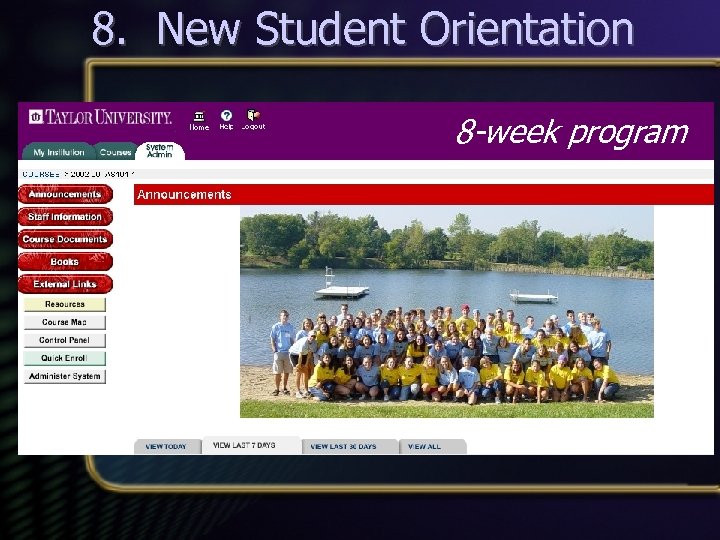This screenshot has height=540, width=720.
Task: Open the Course Map
Action: [x=65, y=322]
